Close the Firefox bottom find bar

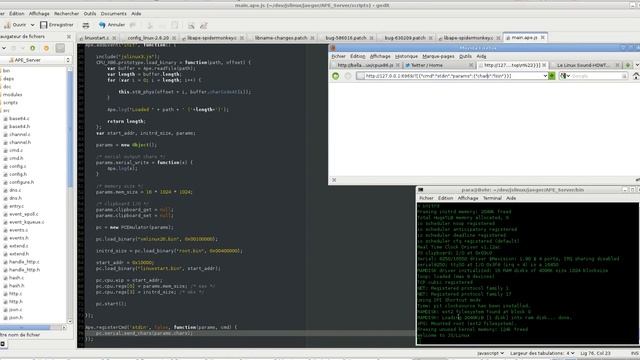coord(334,180)
